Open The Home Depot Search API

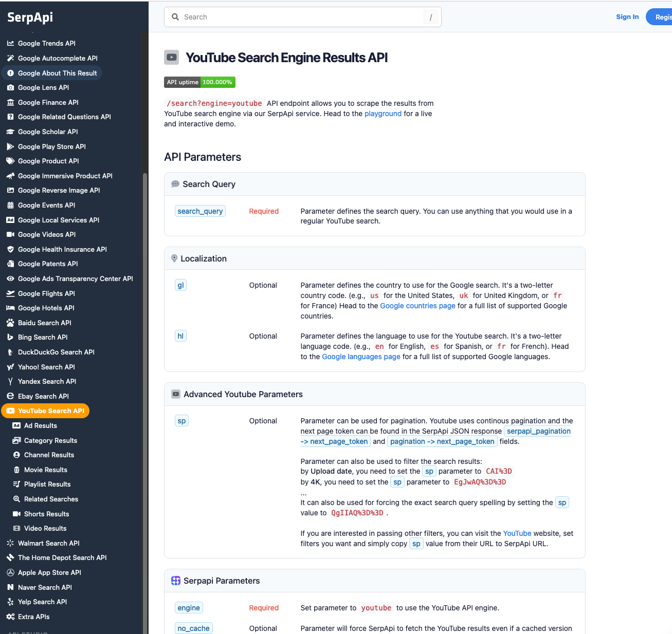[62, 558]
